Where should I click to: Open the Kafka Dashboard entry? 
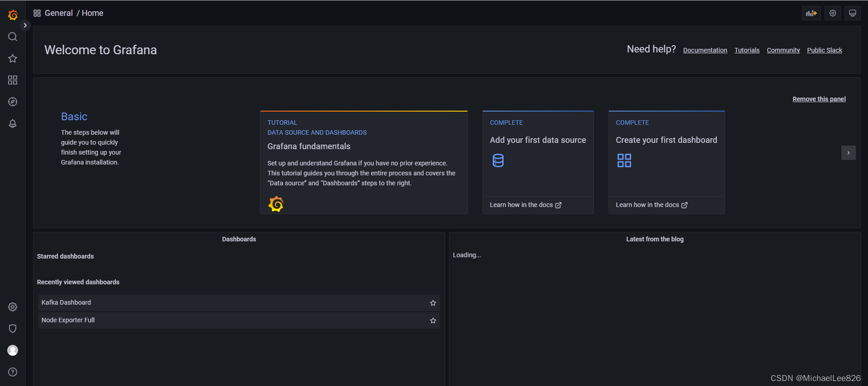click(239, 303)
